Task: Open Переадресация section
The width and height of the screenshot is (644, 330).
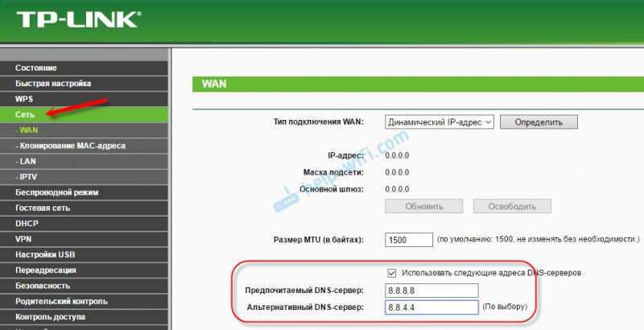Action: 84,270
